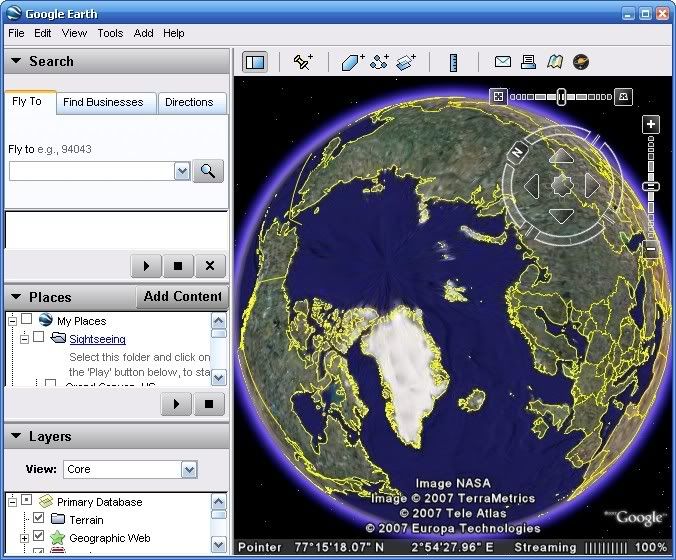This screenshot has height=560, width=676.
Task: Open the Help menu
Action: coord(173,33)
